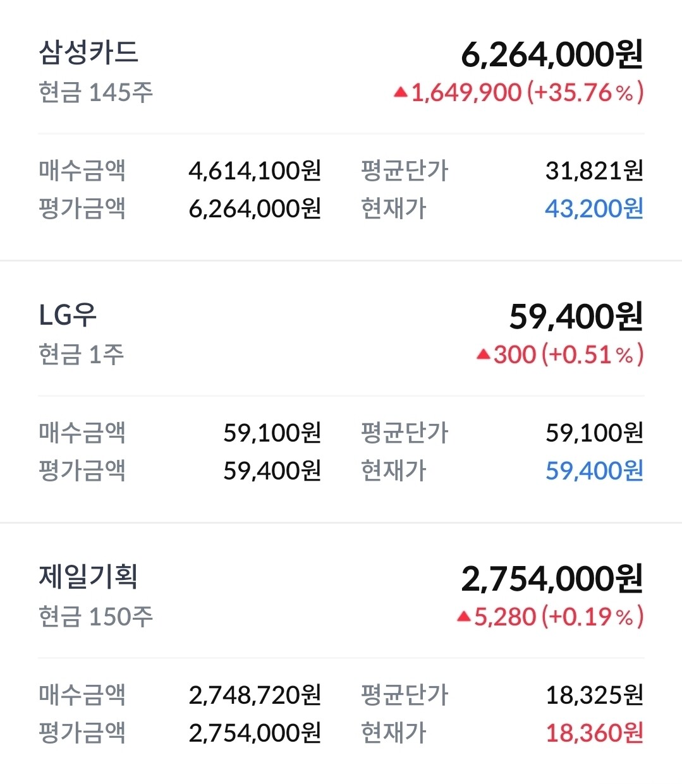682x784 pixels.
Task: Tap the blue 43,200원 current price
Action: pyautogui.click(x=594, y=208)
